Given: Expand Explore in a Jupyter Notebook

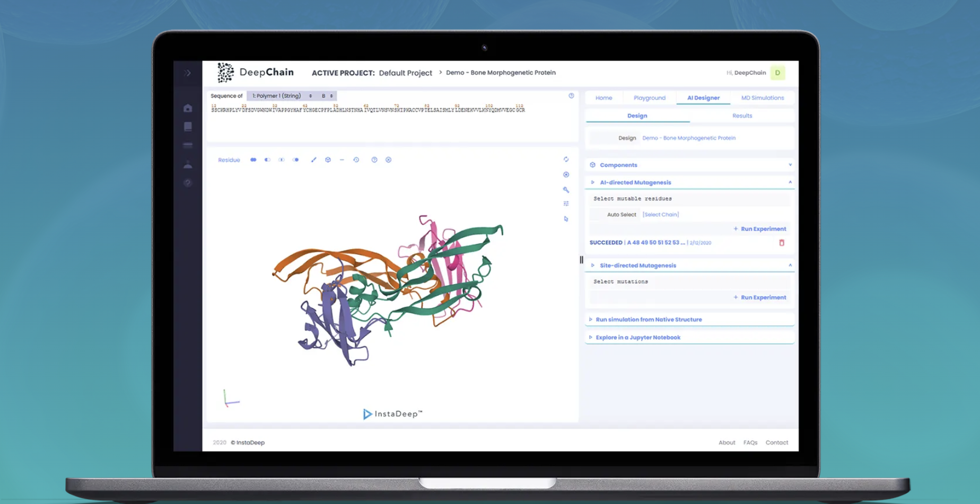Looking at the screenshot, I should point(689,338).
